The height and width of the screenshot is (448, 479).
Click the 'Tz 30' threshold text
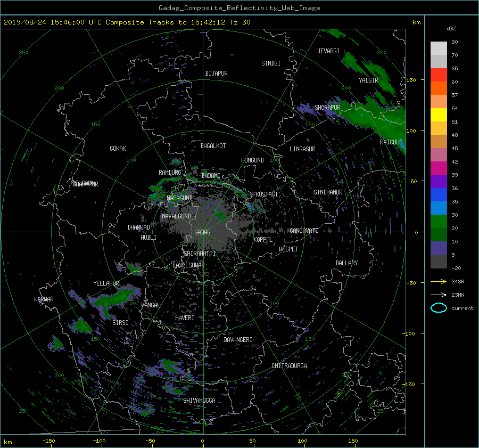239,22
